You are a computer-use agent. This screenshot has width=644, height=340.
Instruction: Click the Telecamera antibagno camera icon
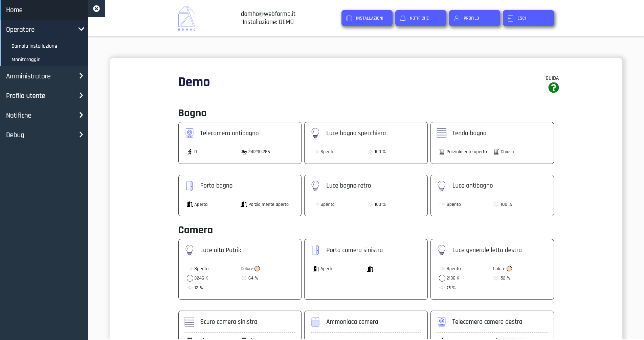[x=190, y=133]
